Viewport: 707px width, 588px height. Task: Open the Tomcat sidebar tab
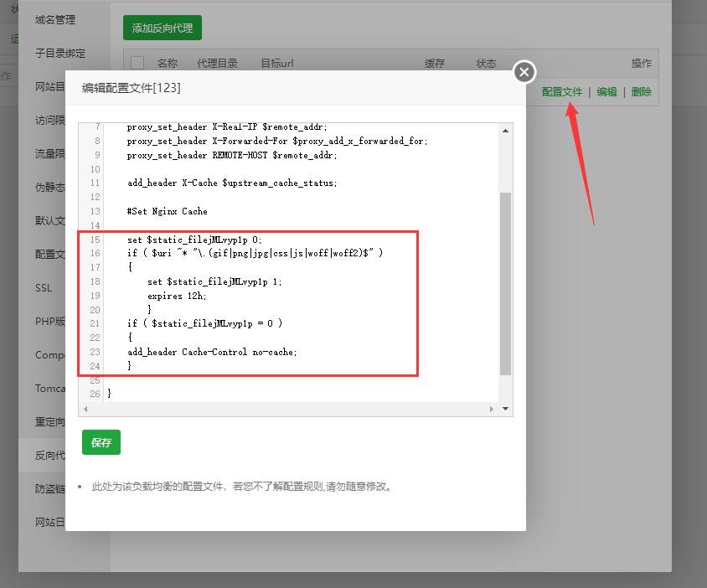pyautogui.click(x=49, y=389)
